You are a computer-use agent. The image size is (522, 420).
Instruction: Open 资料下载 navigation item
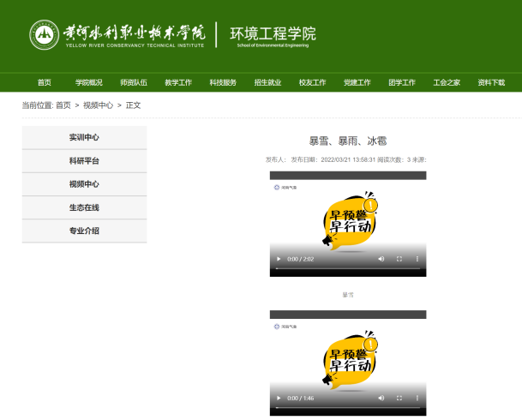click(491, 82)
